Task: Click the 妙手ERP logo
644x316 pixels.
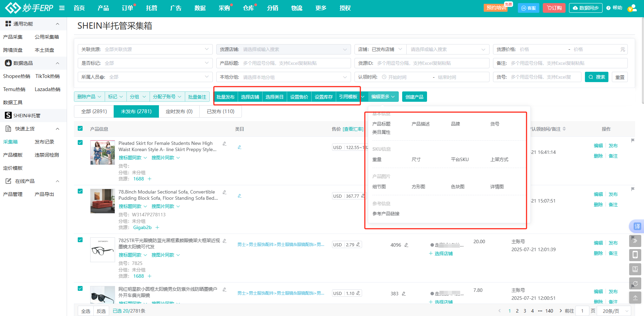Action: [29, 8]
